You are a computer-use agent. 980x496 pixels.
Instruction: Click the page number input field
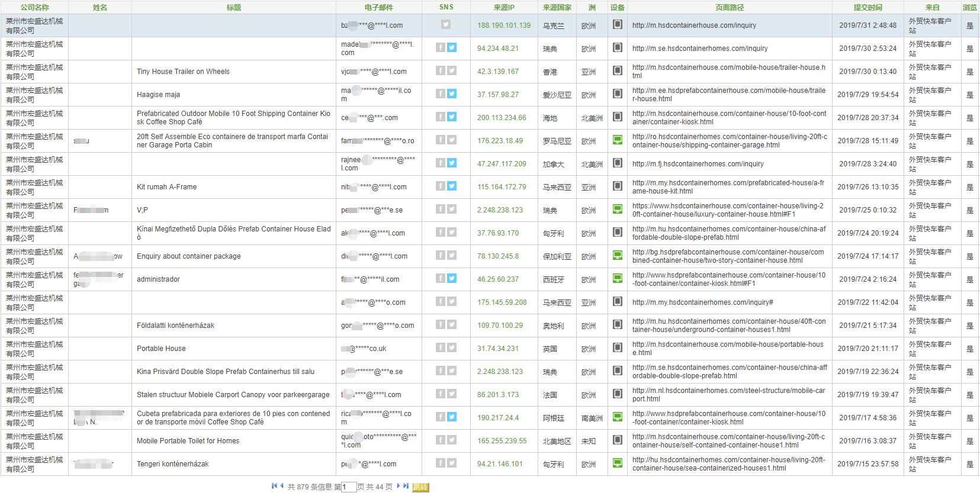click(349, 487)
